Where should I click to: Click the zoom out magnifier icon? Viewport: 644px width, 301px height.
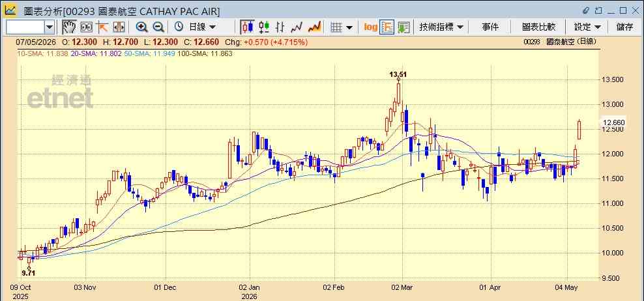[158, 27]
